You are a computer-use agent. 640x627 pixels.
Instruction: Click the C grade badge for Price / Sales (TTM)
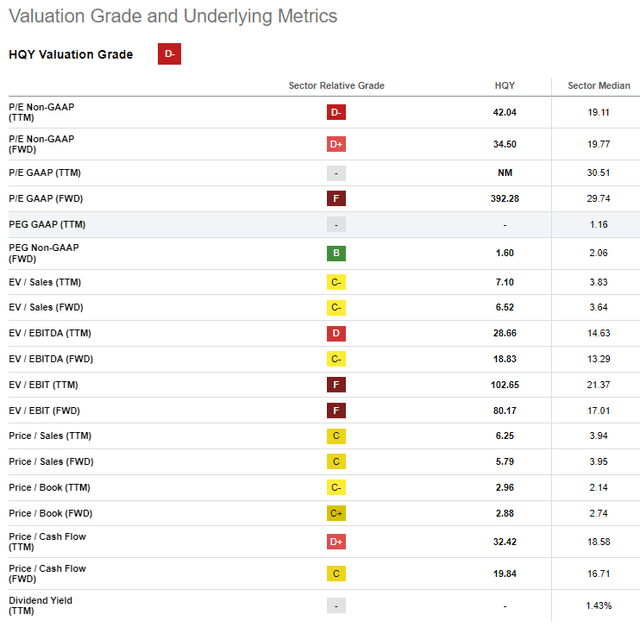pyautogui.click(x=336, y=436)
